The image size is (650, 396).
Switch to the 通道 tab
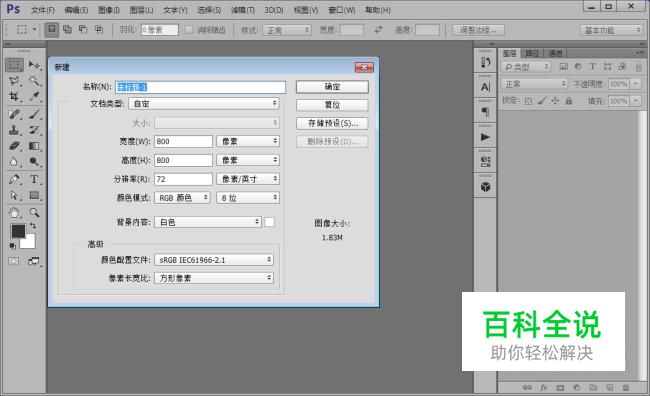tap(555, 53)
